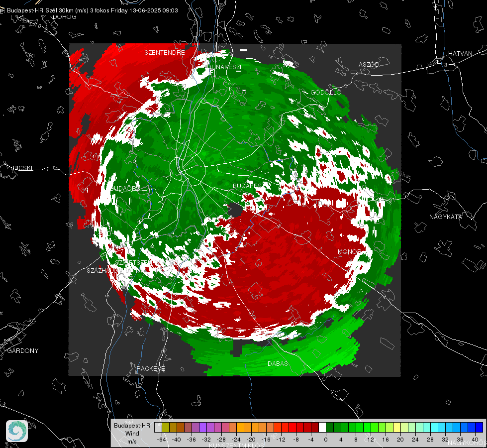Click the DABAS city label
This screenshot has width=487, height=448.
click(278, 363)
